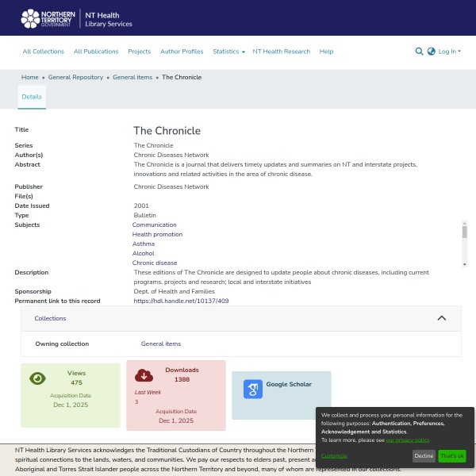This screenshot has width=476, height=476.
Task: Go to Author Profiles page
Action: coord(182,52)
